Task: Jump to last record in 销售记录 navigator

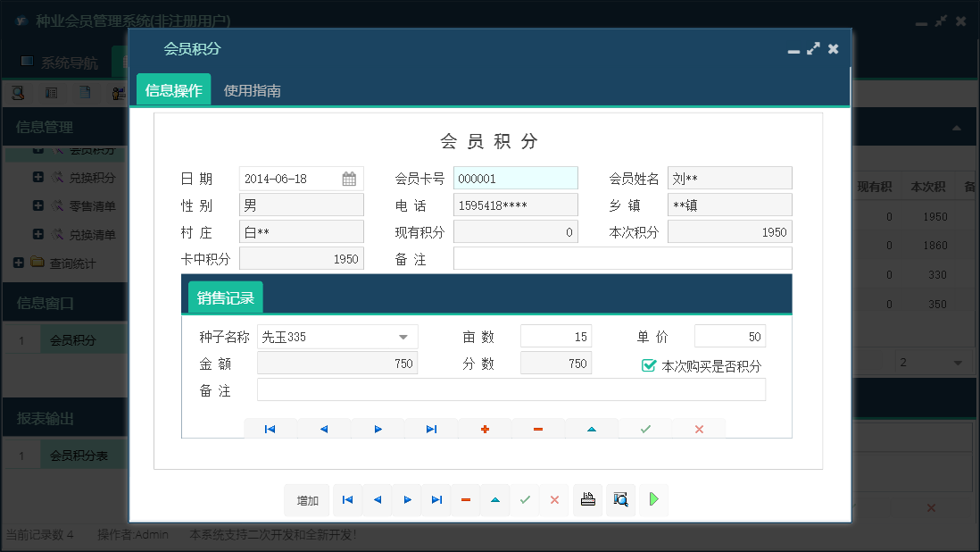Action: tap(431, 429)
